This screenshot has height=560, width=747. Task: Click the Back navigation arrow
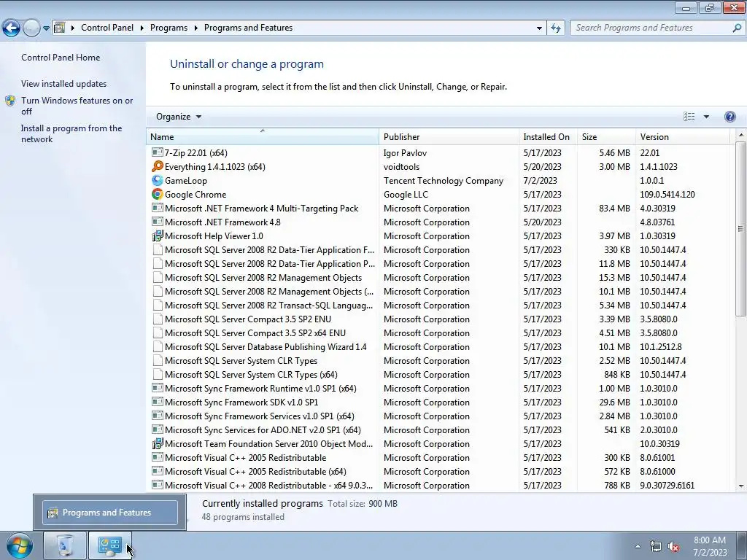click(12, 28)
